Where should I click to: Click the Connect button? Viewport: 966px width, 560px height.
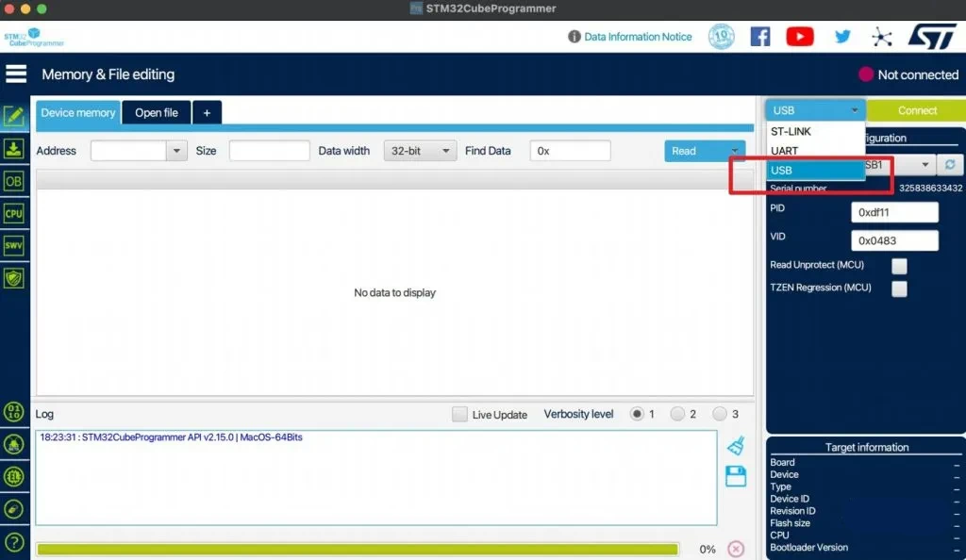click(917, 110)
